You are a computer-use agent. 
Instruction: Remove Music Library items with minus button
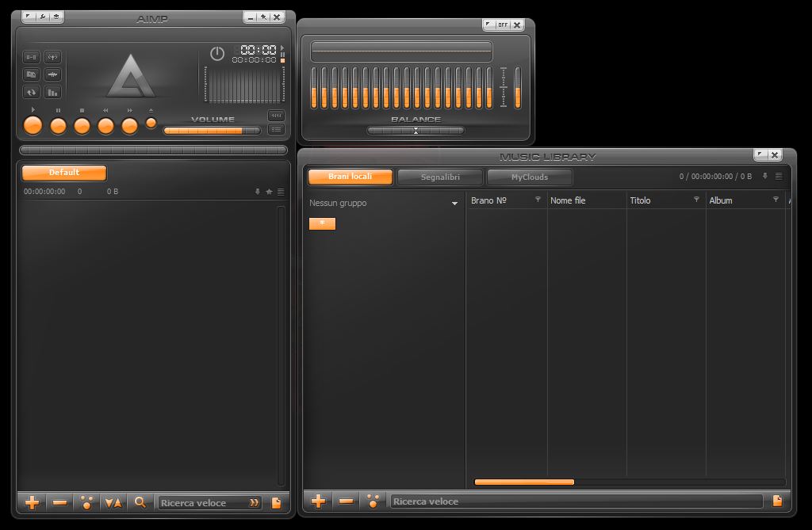click(346, 501)
